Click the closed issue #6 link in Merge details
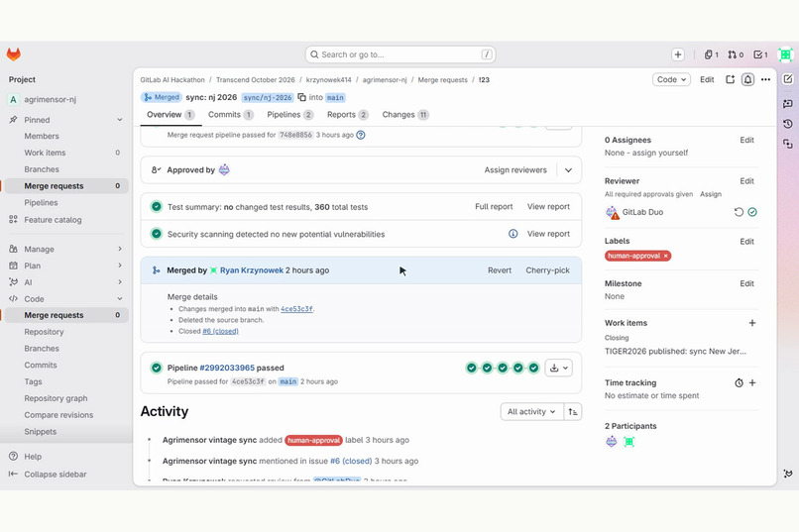The image size is (799, 532). tap(221, 332)
